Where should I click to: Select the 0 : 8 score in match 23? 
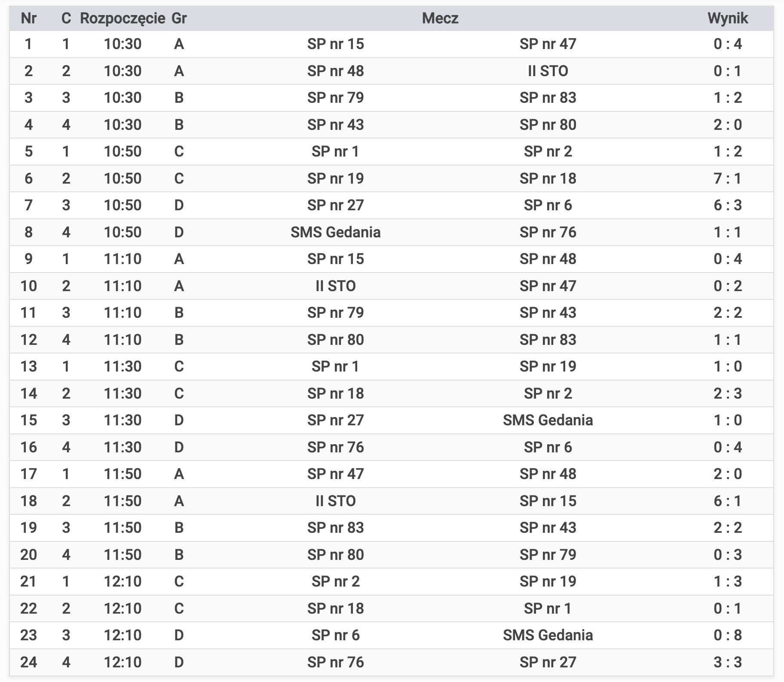727,635
